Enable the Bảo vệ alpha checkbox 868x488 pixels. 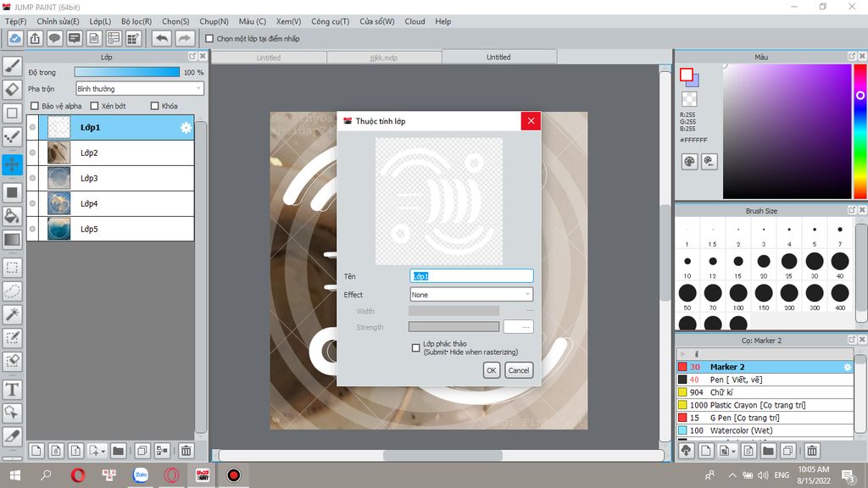35,106
